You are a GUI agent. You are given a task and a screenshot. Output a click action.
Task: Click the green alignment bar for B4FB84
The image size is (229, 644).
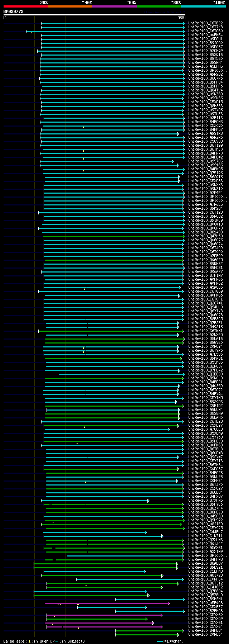tap(150, 631)
